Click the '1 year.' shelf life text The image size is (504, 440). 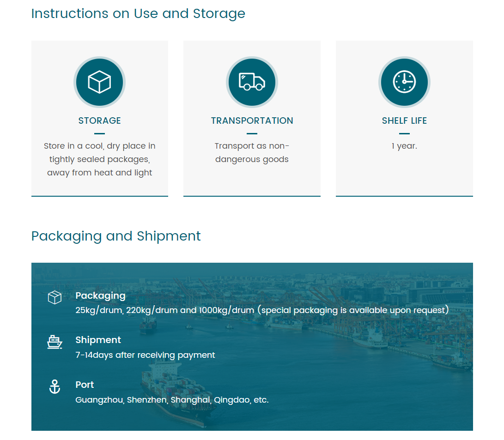point(404,146)
